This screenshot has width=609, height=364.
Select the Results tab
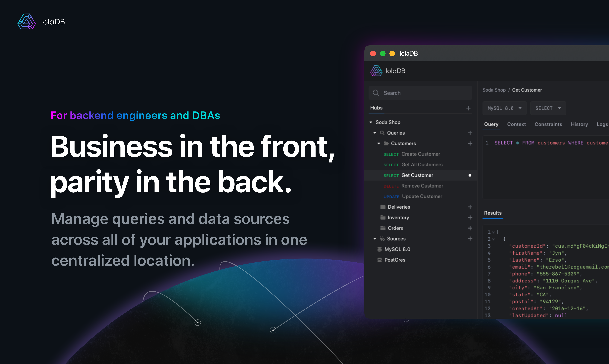pos(493,213)
